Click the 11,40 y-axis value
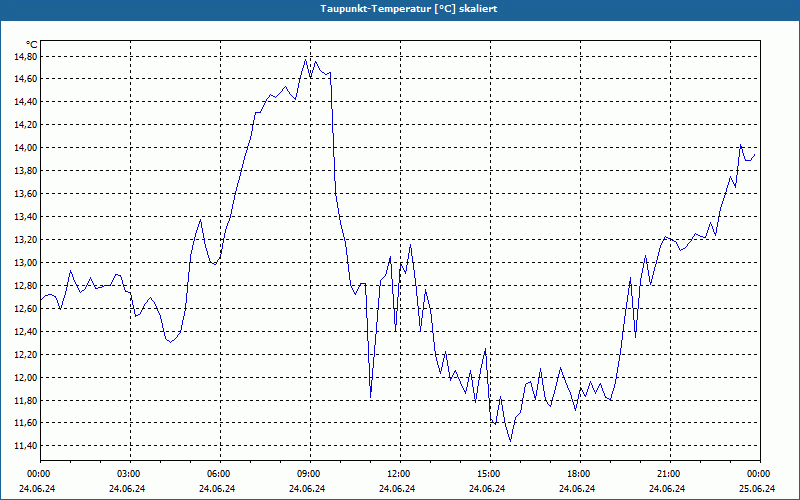 click(25, 445)
